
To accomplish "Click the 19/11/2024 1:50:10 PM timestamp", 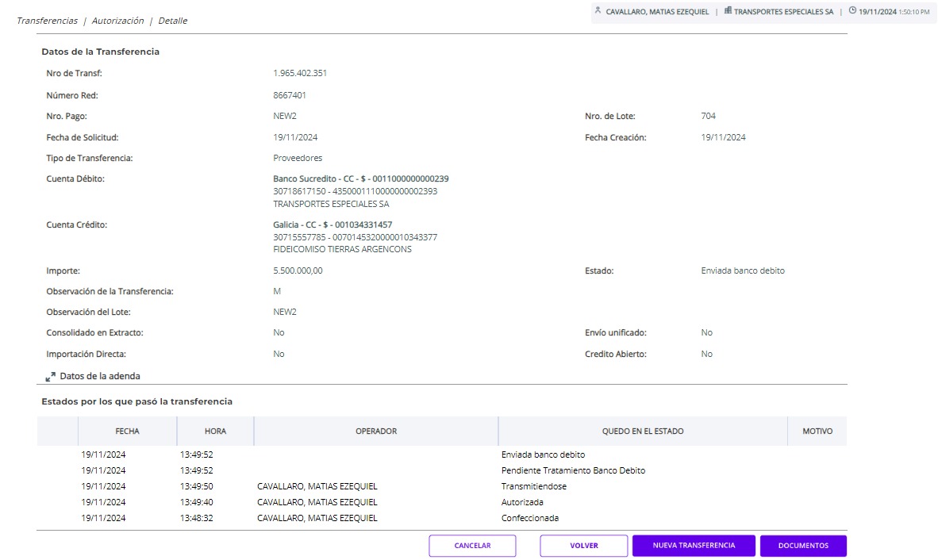I will point(894,11).
